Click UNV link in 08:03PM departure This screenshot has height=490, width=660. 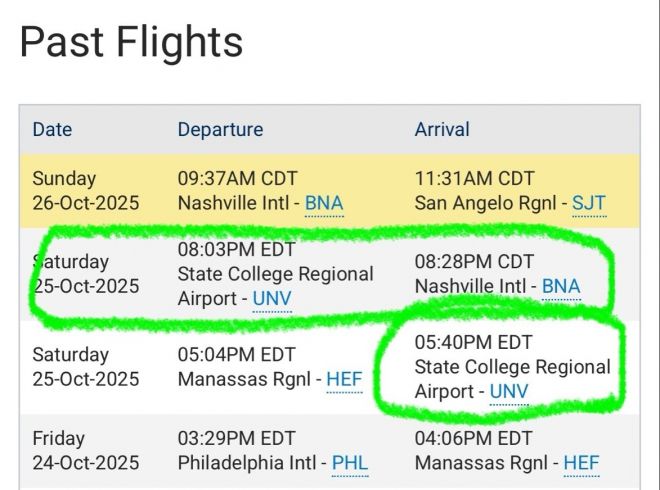(272, 298)
